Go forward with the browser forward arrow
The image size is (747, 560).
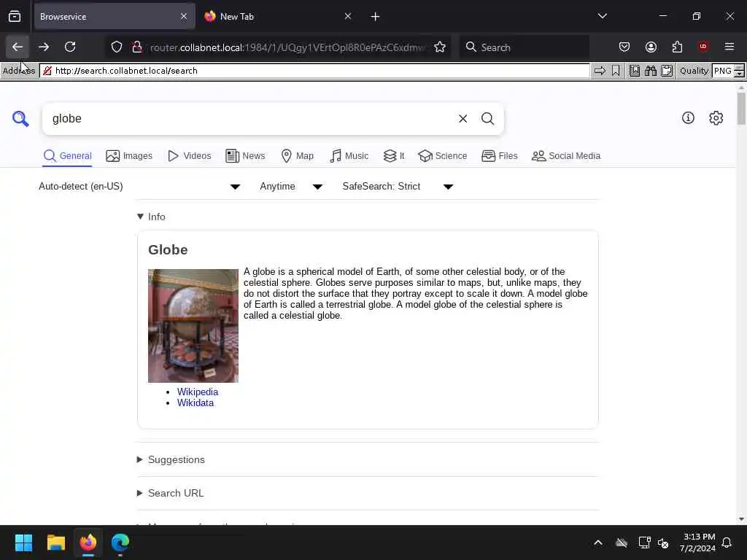tap(44, 47)
